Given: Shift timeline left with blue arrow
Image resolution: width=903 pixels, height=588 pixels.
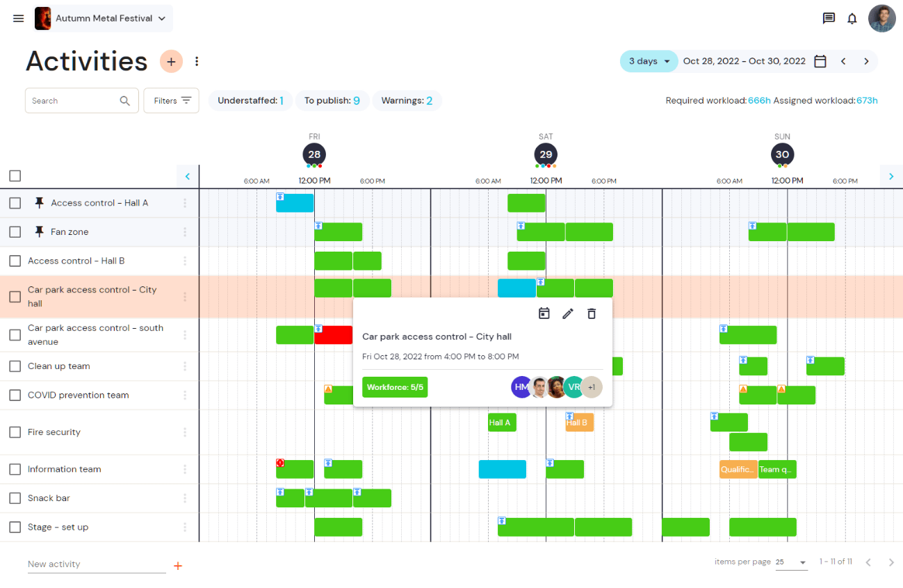Looking at the screenshot, I should coord(188,177).
